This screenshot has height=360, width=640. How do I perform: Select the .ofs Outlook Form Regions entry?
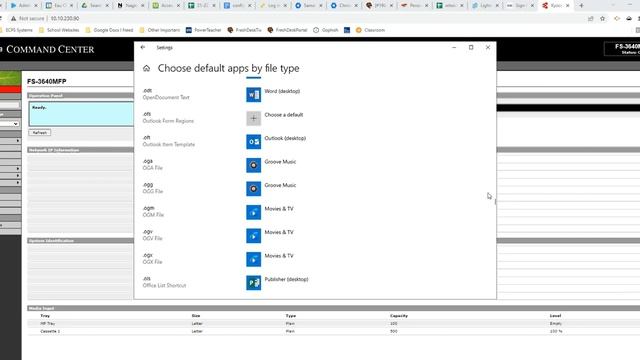(x=168, y=118)
